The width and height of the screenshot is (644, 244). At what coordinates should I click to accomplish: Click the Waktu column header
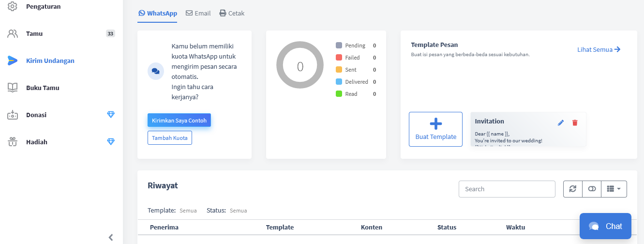click(x=515, y=227)
